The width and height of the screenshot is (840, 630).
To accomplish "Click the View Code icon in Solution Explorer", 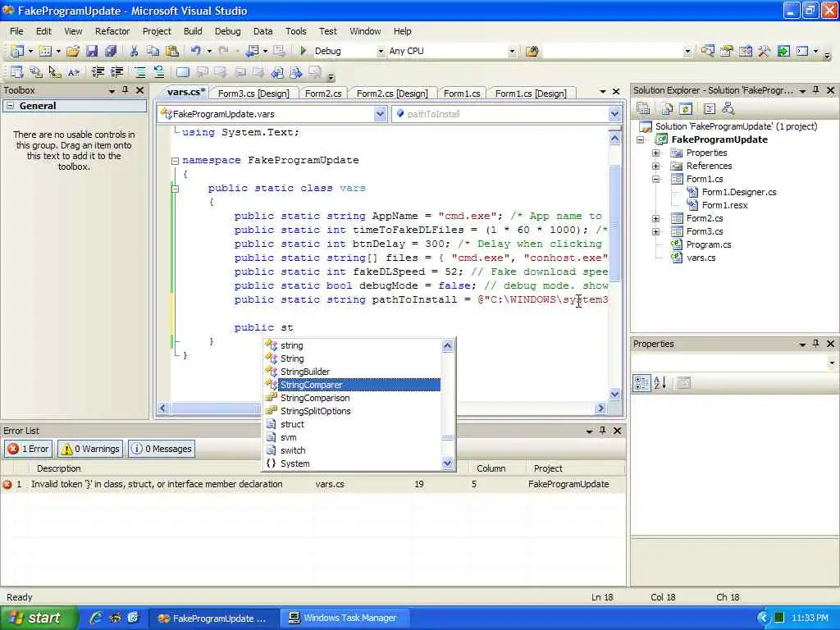I will coord(710,109).
